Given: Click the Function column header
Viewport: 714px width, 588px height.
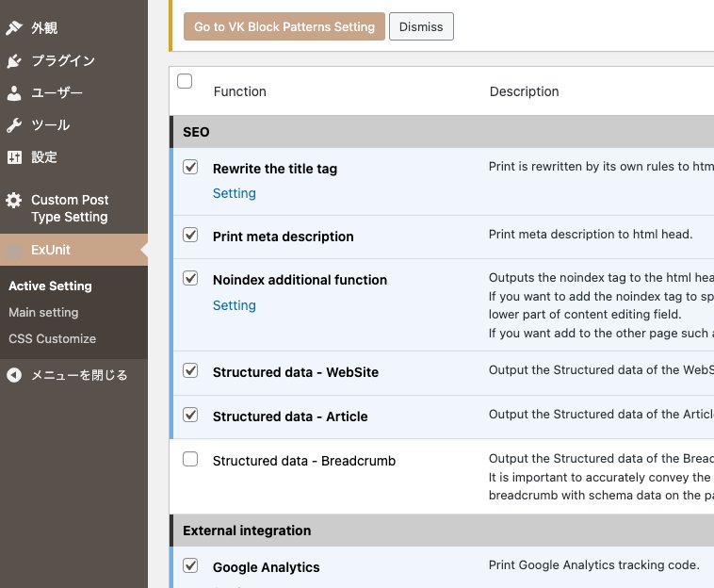Looking at the screenshot, I should coord(240,91).
